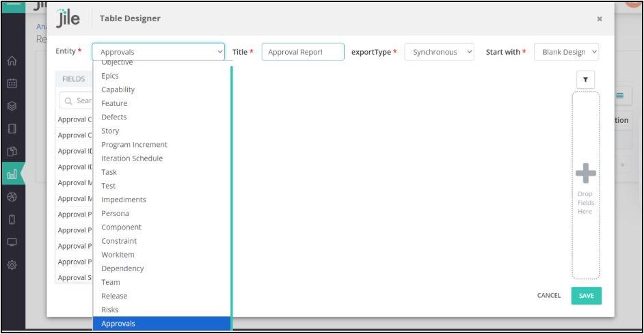Click the Cancel button
Screen dimensions: 644x334
[x=549, y=296]
